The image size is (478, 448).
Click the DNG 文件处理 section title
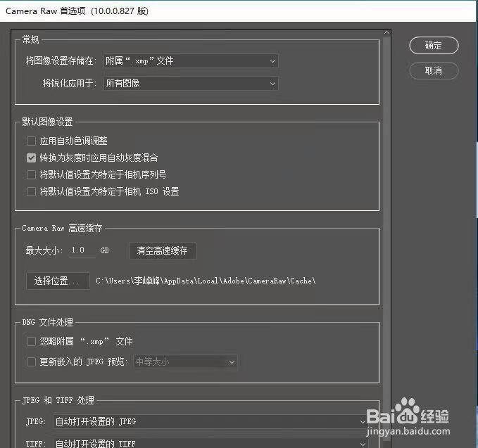click(48, 322)
